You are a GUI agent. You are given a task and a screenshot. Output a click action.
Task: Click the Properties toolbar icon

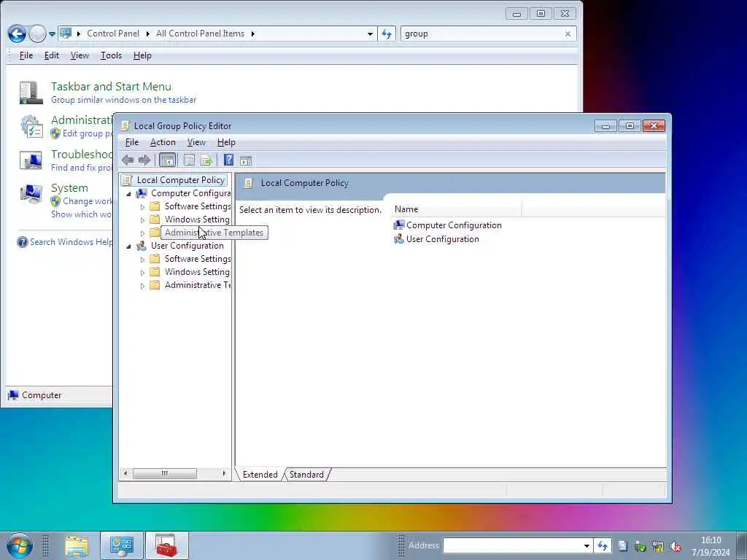[189, 160]
